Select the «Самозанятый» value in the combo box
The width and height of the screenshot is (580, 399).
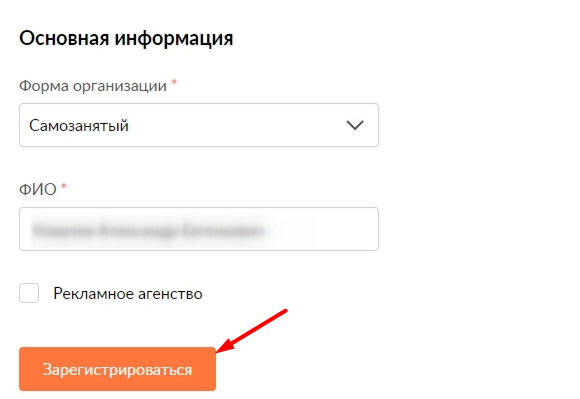coord(79,126)
